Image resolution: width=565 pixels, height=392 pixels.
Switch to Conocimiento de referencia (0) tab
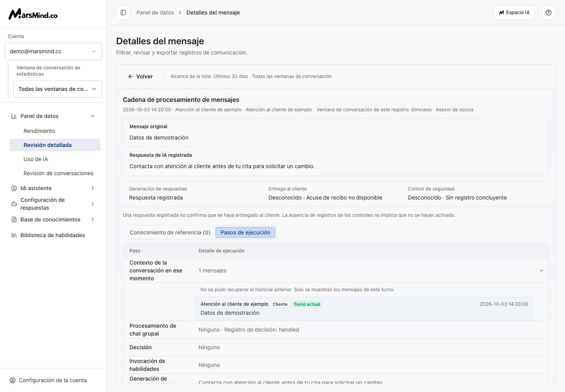point(170,232)
